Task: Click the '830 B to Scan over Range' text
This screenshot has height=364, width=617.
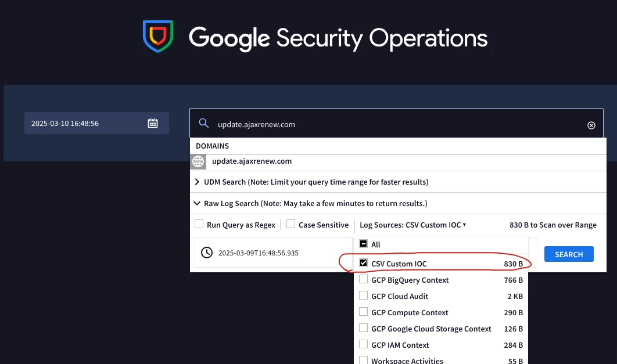Action: (553, 225)
